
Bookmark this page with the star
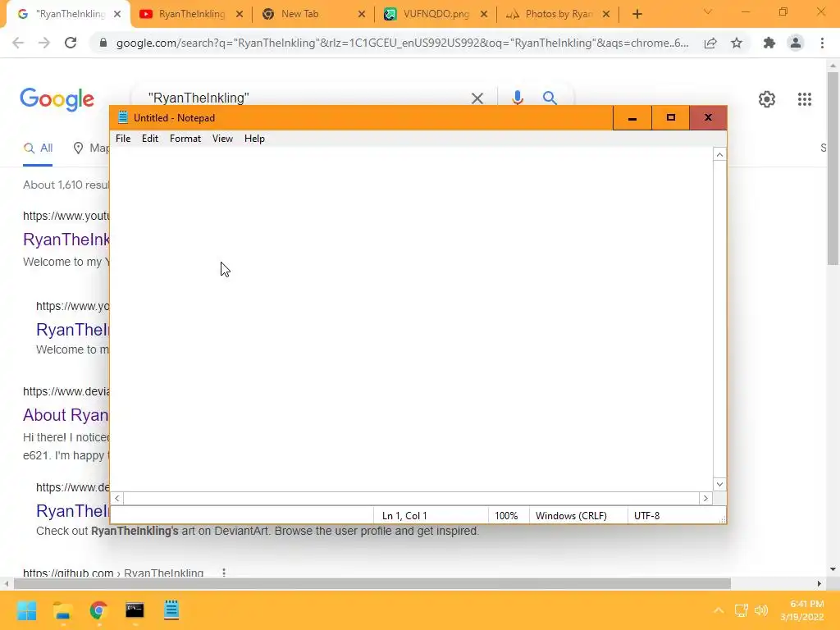[x=737, y=43]
